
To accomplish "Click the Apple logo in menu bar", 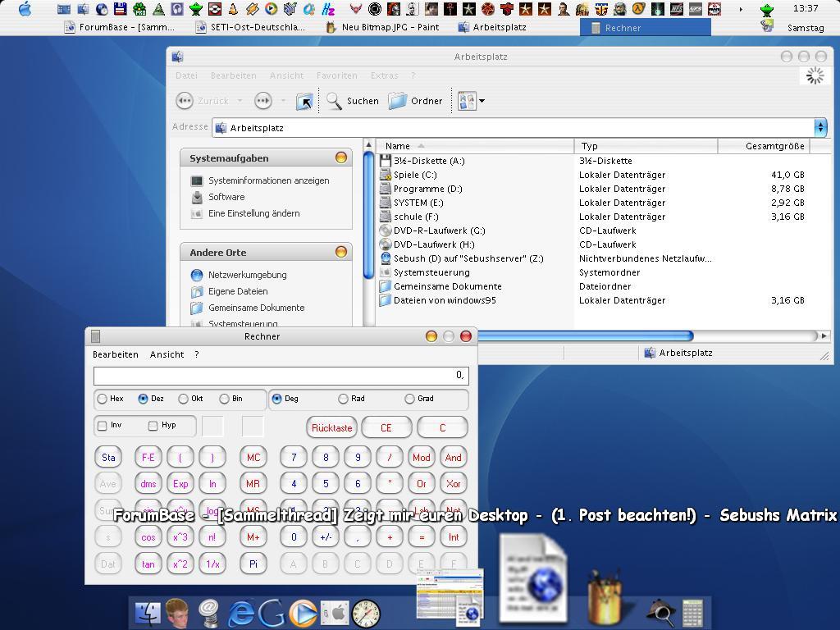I will pyautogui.click(x=25, y=9).
